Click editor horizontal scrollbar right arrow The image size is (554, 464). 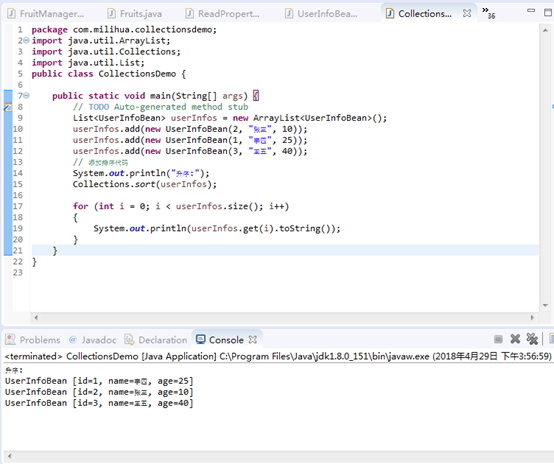tap(532, 318)
